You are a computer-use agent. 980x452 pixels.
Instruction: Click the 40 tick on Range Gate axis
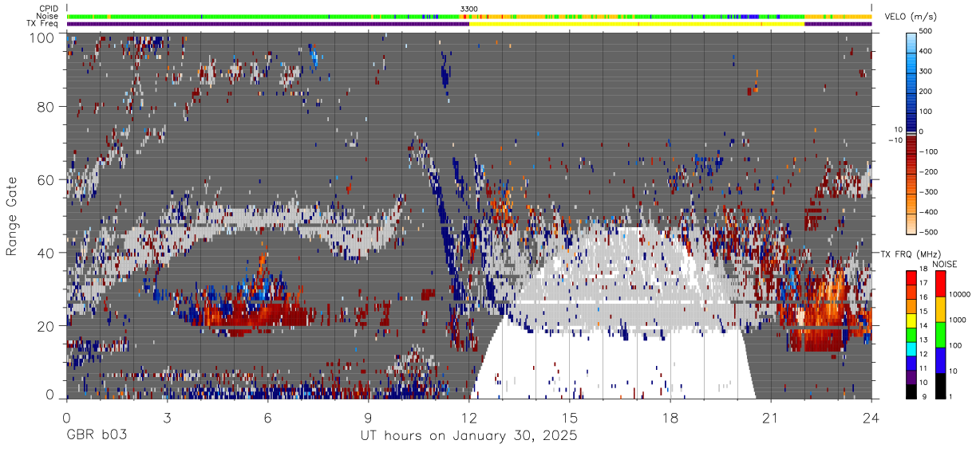(46, 254)
